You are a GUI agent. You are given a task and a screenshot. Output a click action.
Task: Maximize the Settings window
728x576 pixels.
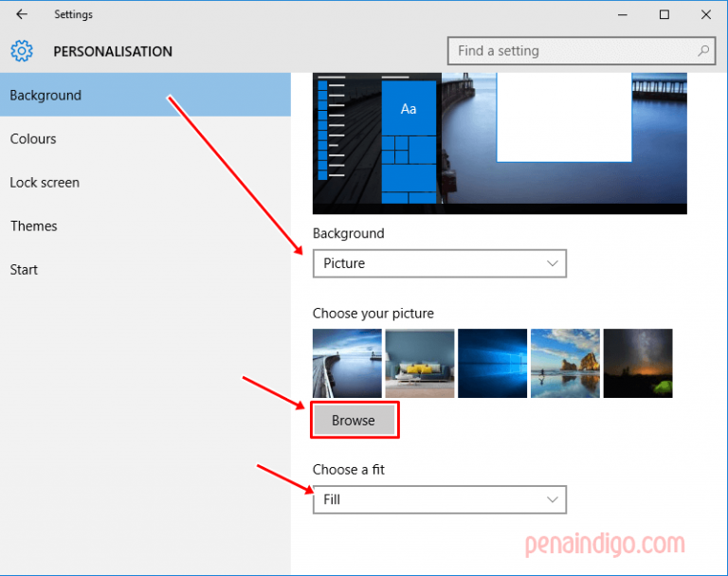click(x=664, y=15)
